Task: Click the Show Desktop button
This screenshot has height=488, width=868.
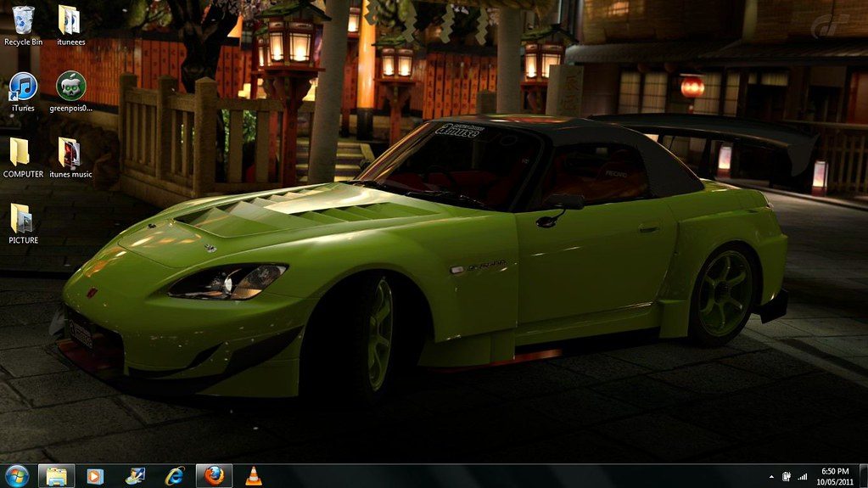Action: pyautogui.click(x=863, y=476)
